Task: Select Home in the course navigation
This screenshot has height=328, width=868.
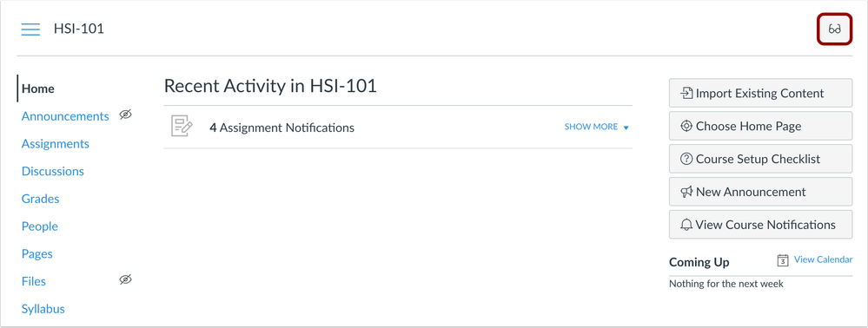Action: coord(37,89)
